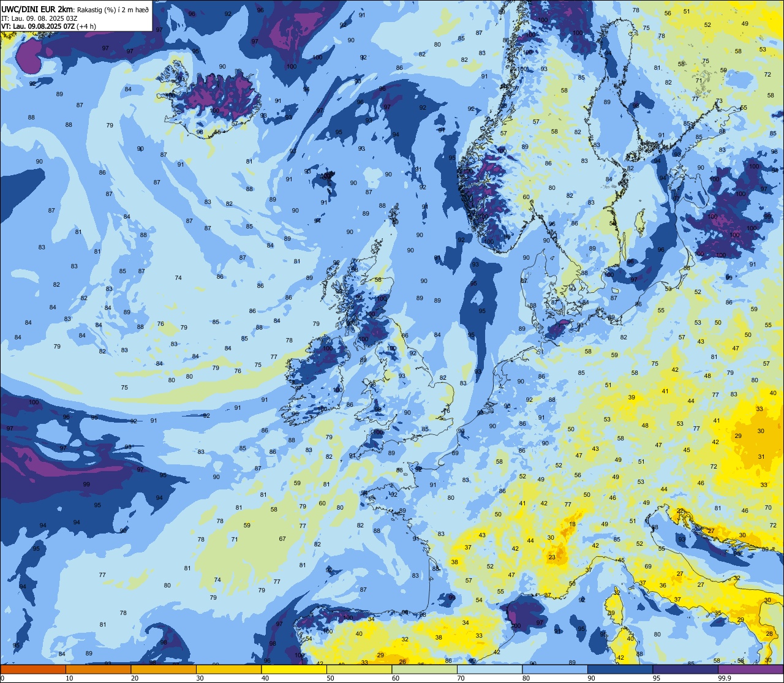784x683 pixels.
Task: Click the legend tick label '70'
Action: 461,678
